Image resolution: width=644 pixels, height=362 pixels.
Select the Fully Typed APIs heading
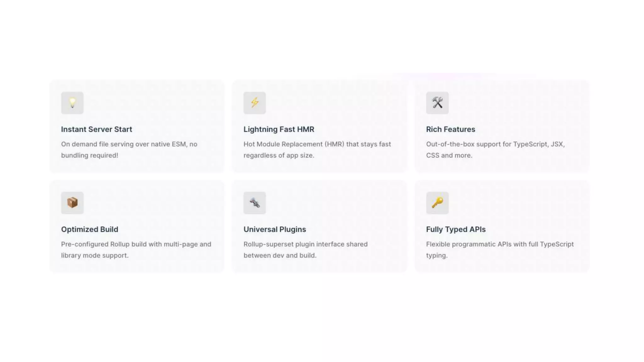click(456, 229)
